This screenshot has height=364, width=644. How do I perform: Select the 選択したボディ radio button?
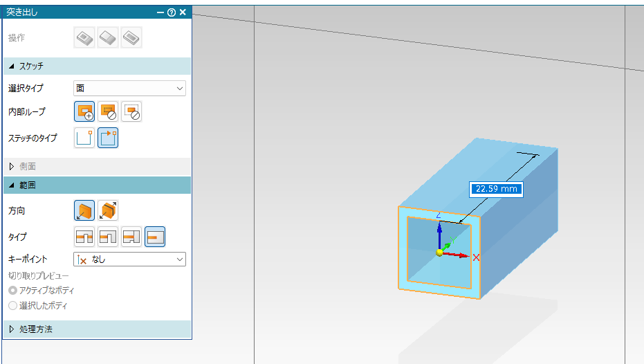pyautogui.click(x=12, y=305)
